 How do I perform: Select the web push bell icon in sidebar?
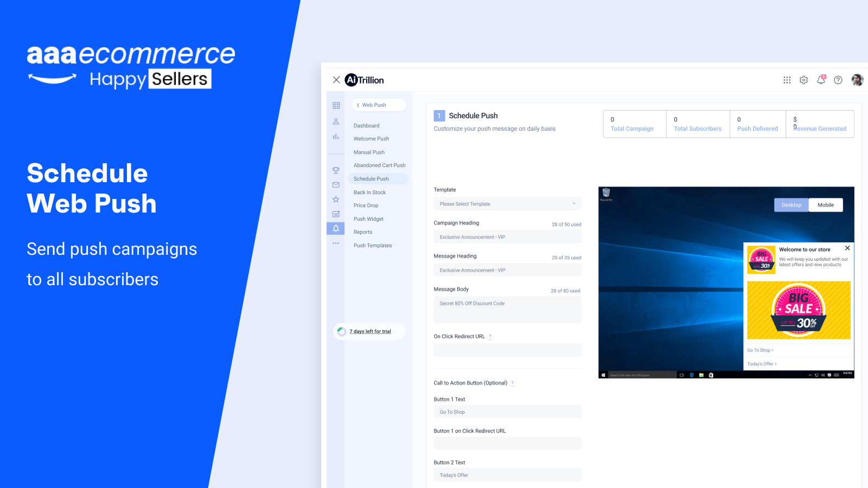(335, 228)
